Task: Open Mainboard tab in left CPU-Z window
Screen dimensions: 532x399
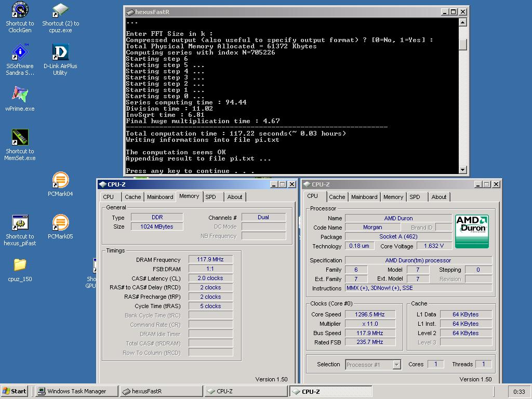Action: (x=160, y=197)
